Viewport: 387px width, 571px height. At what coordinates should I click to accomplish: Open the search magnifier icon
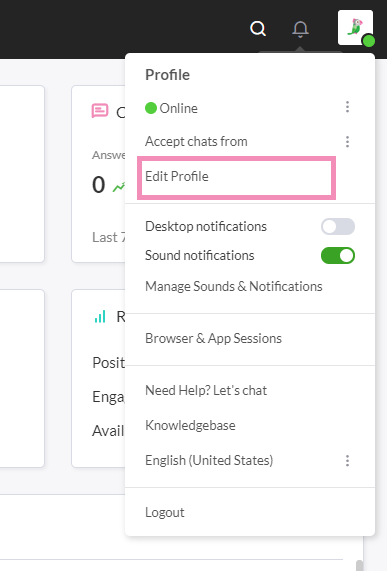point(258,28)
